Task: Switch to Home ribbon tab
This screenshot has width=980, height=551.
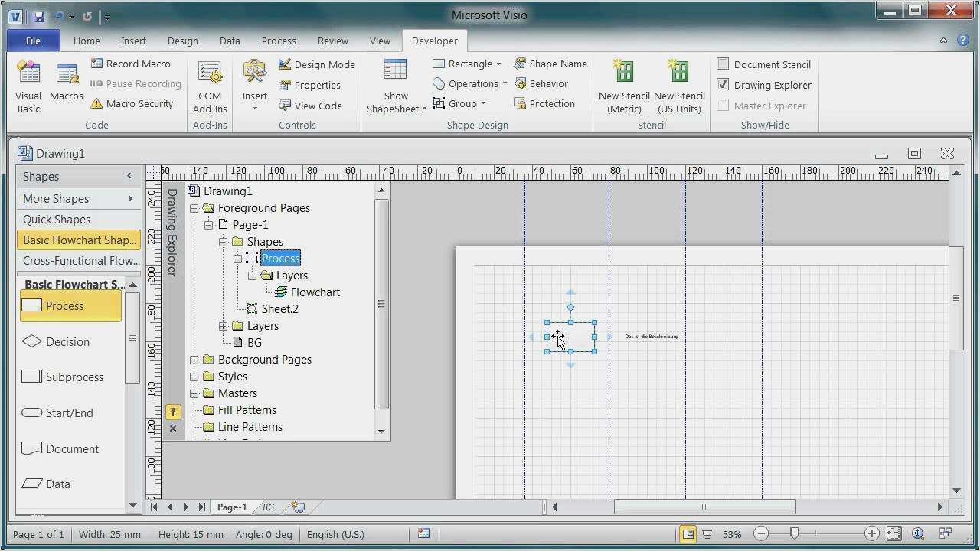Action: coord(87,41)
